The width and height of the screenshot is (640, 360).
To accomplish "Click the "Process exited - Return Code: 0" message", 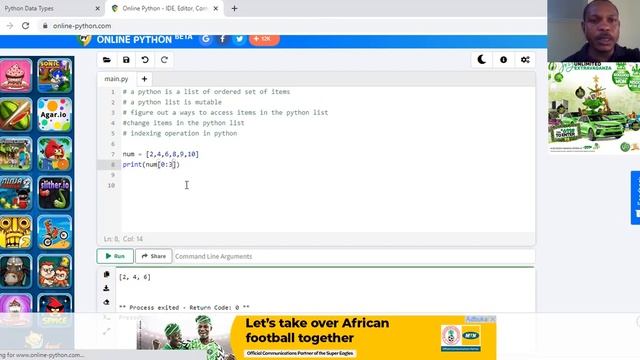I will (x=184, y=307).
